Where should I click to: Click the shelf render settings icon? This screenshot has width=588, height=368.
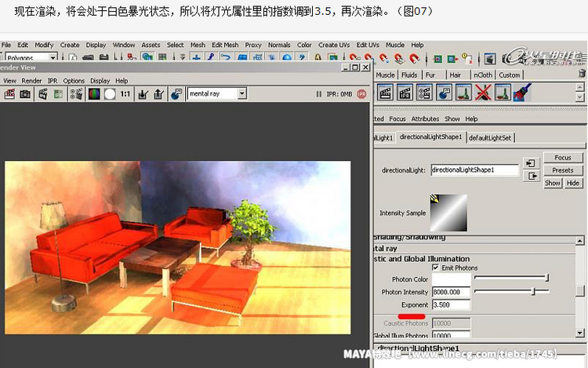[x=424, y=93]
